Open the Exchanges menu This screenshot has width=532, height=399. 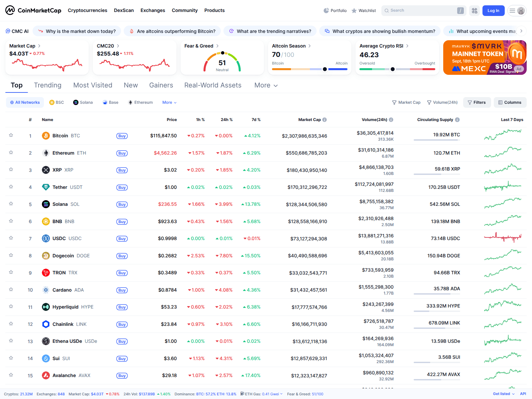click(x=153, y=10)
